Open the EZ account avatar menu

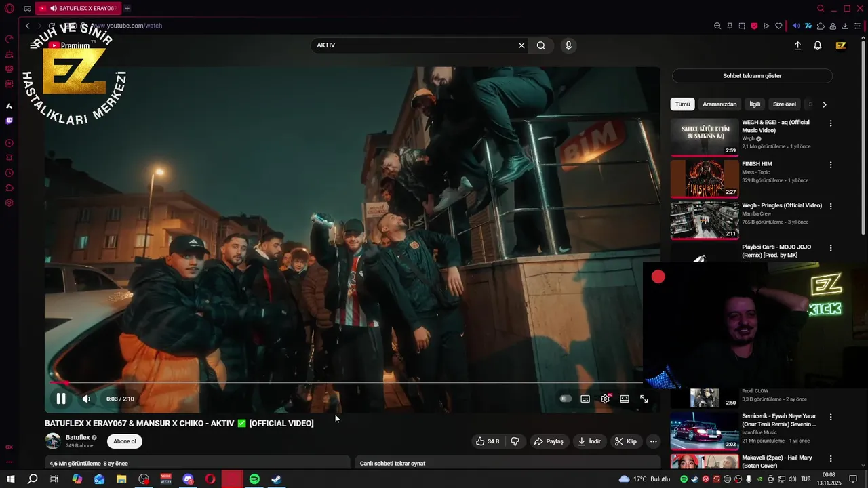841,45
